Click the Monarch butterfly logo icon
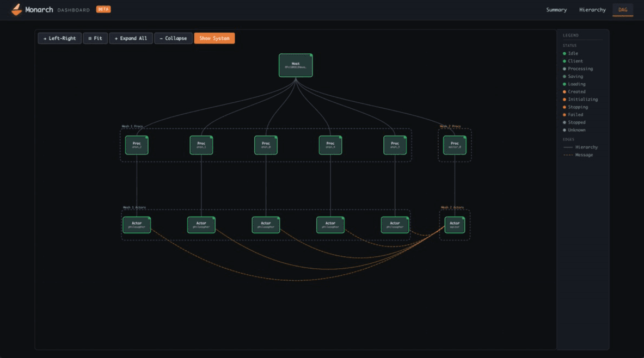The image size is (644, 358). coord(16,9)
